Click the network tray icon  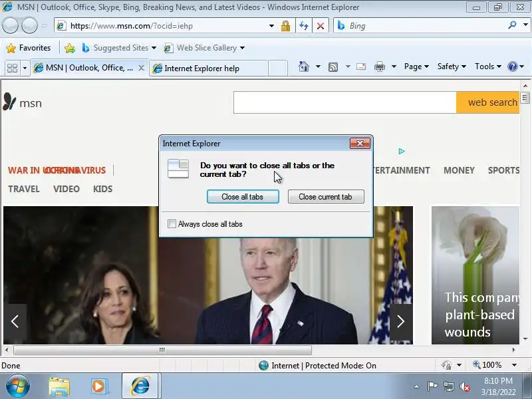coord(448,386)
